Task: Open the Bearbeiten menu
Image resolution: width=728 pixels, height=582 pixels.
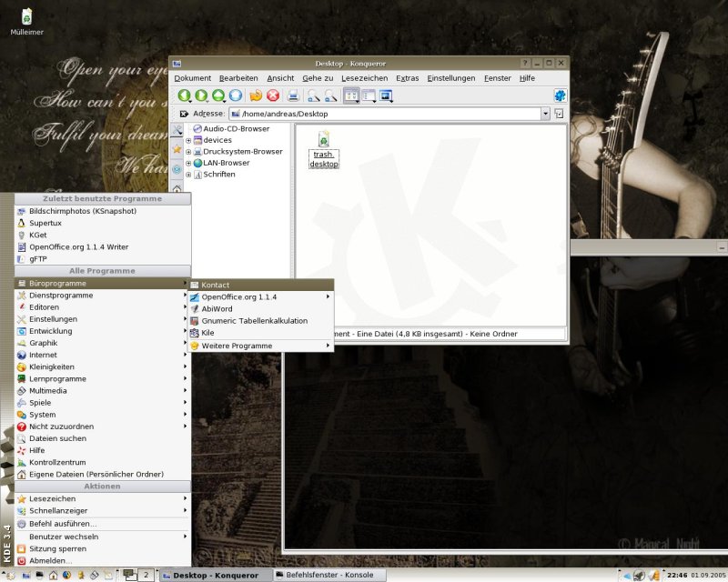Action: coord(238,78)
